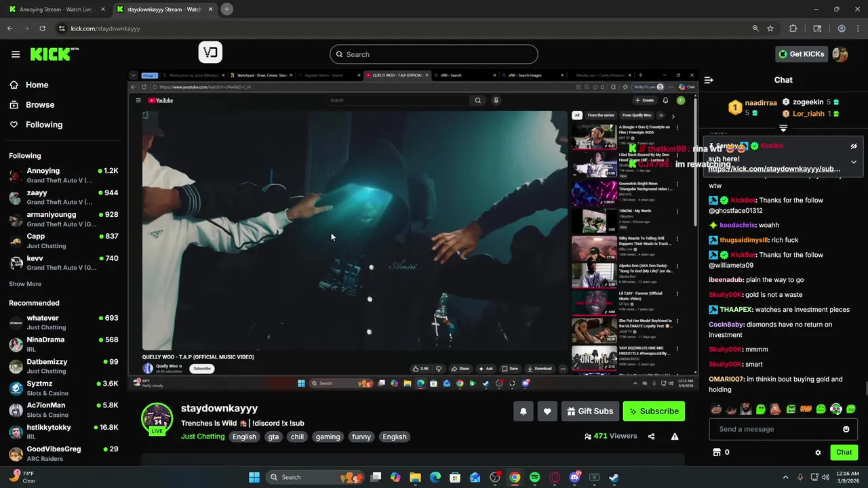Click the address bar URL
Image resolution: width=868 pixels, height=488 pixels.
click(x=105, y=28)
